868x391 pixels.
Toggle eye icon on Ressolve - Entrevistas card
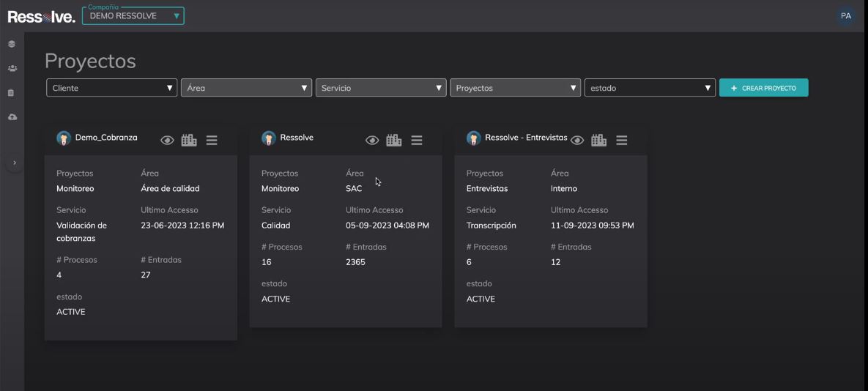577,140
